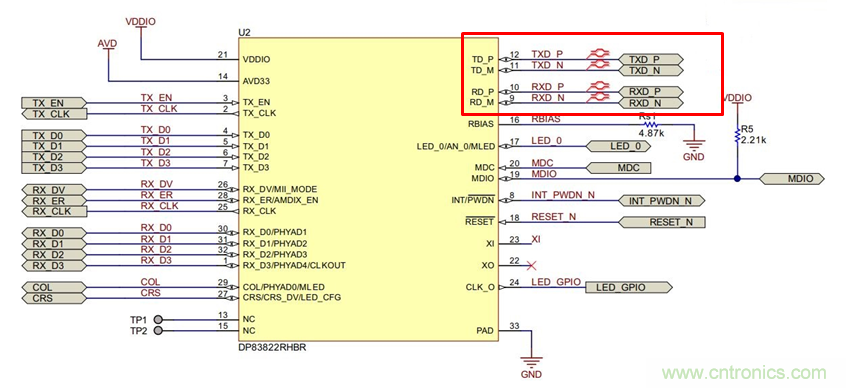Click the DP83822RHBR part number label
The height and width of the screenshot is (388, 846).
(272, 347)
